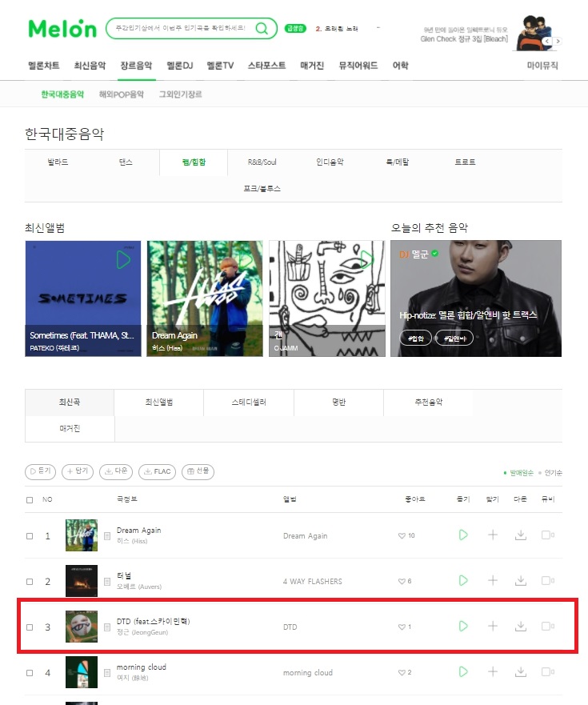Download the DTD track

pyautogui.click(x=521, y=626)
